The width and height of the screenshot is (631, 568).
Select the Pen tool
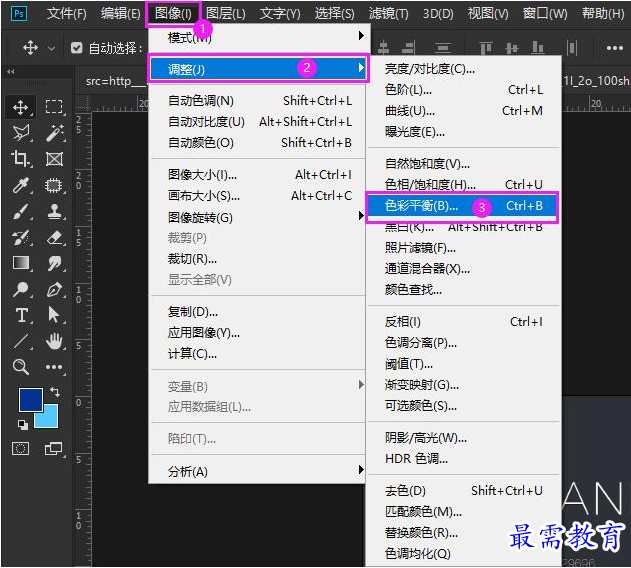coord(54,289)
